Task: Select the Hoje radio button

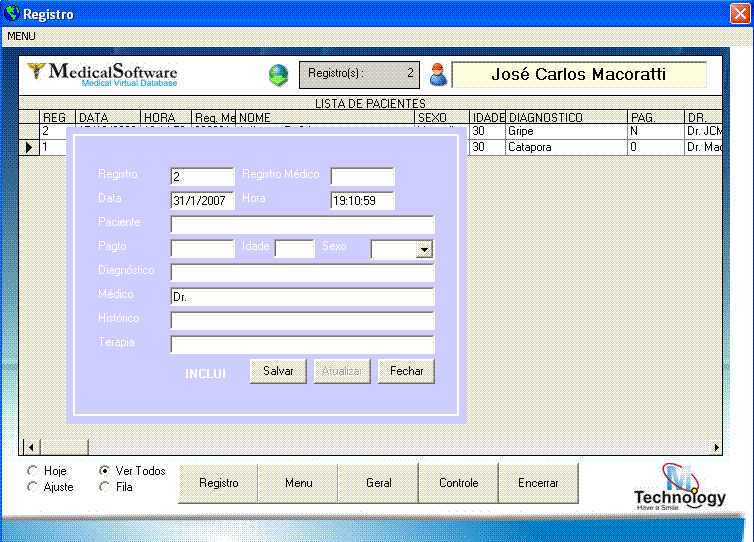Action: tap(33, 471)
